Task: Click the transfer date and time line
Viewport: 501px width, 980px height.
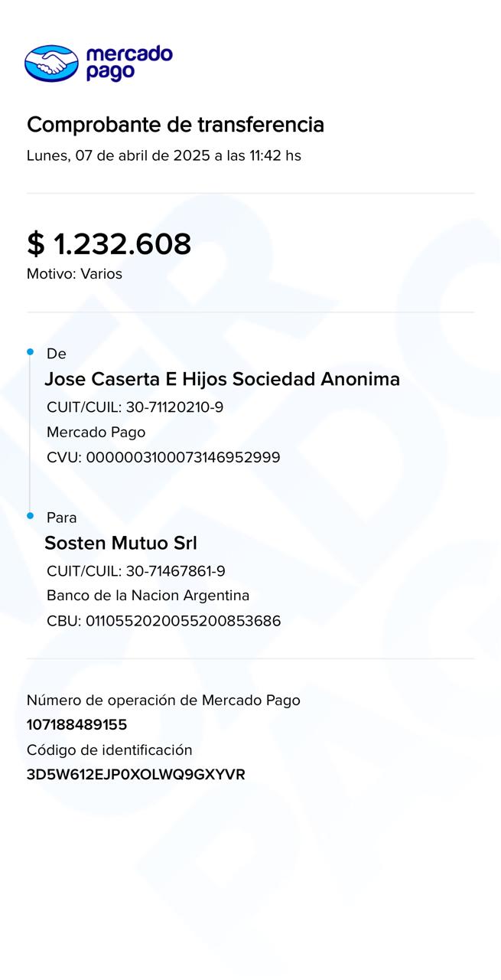Action: pyautogui.click(x=164, y=155)
